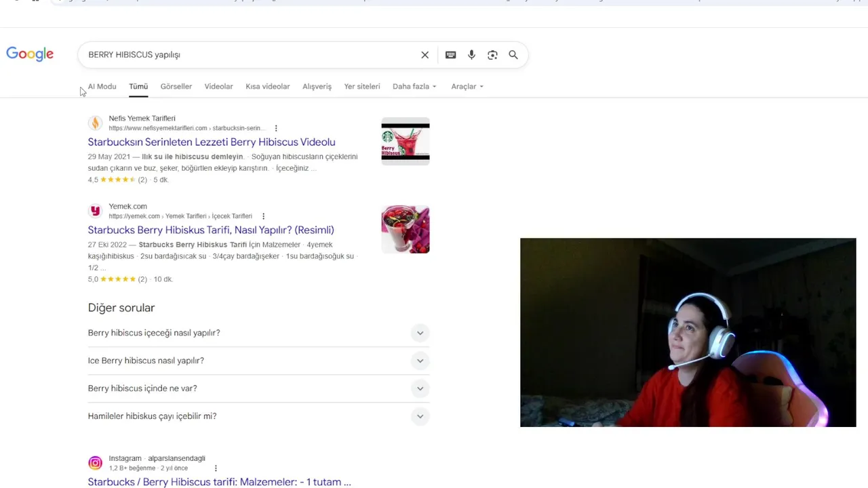Viewport: 868px width, 488px height.
Task: Click question text 'Ice Berry hibiscus nasıl yapılır?'
Action: click(146, 361)
